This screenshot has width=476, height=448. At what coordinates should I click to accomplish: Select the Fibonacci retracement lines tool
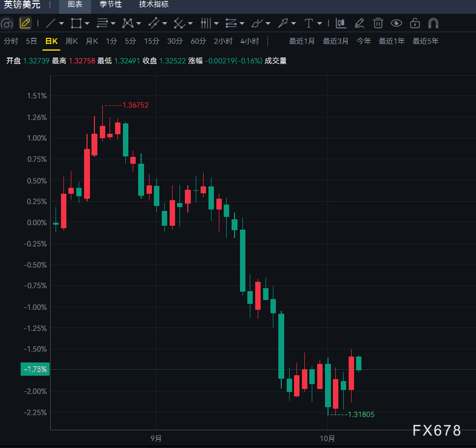pos(231,24)
